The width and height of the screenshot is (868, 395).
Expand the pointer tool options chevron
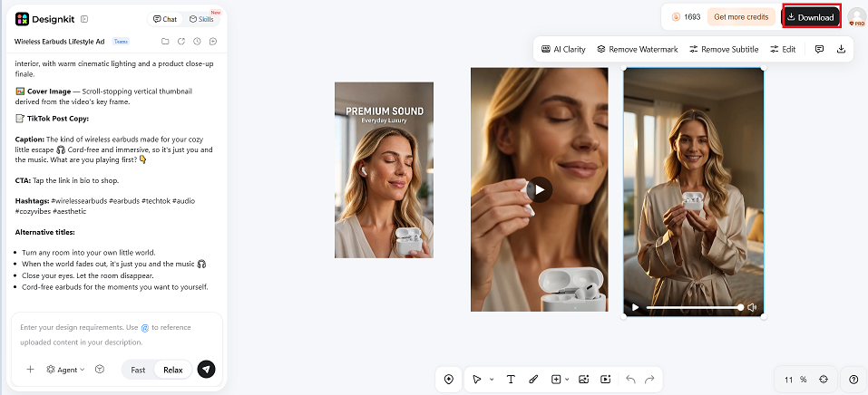pyautogui.click(x=493, y=380)
